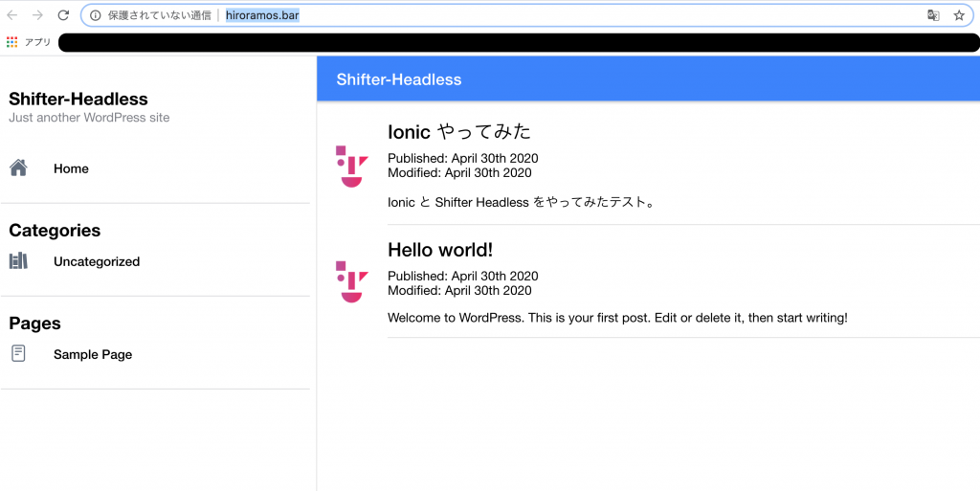The image size is (980, 491).
Task: Click the Hello world post thumbnail logo
Action: pos(352,282)
